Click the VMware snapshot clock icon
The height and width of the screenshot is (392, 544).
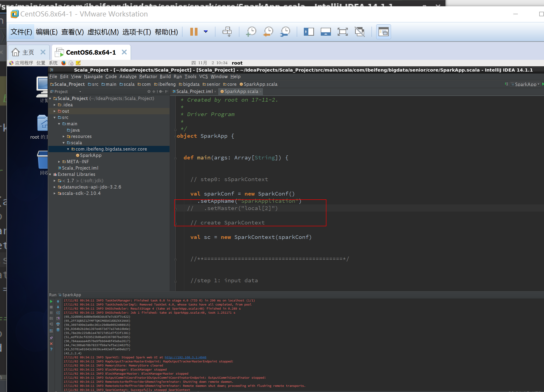pyautogui.click(x=251, y=32)
